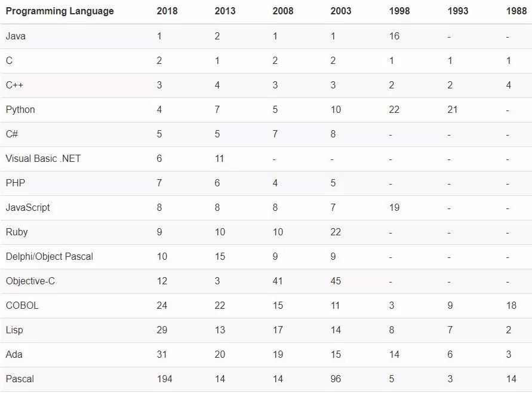
Task: Click the Delphi/Object Pascal row label
Action: click(50, 257)
